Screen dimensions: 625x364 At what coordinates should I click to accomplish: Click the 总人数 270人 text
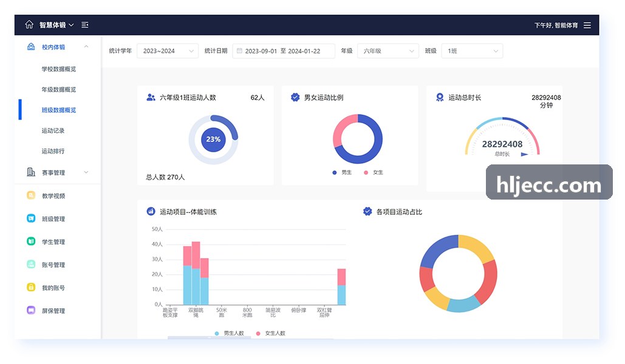tap(165, 177)
